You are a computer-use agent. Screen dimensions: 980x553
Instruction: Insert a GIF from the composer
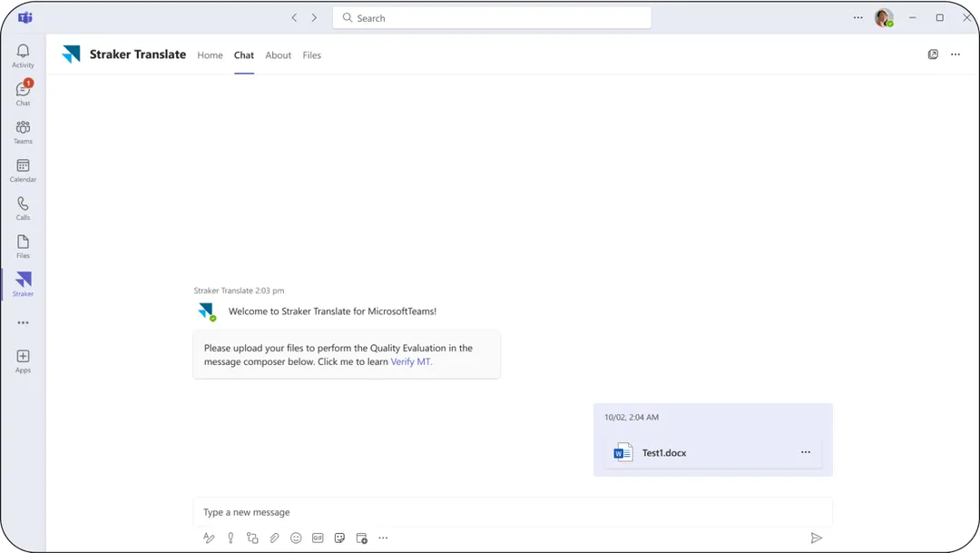click(x=318, y=538)
